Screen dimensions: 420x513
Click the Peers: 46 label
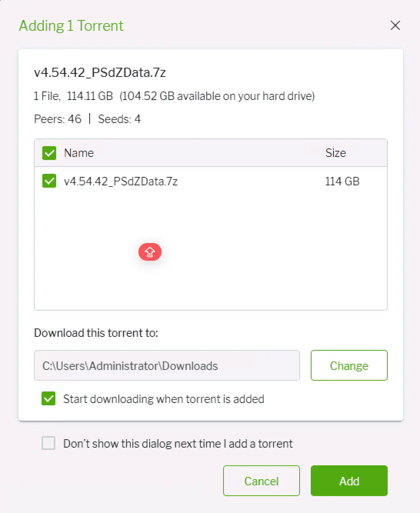58,119
